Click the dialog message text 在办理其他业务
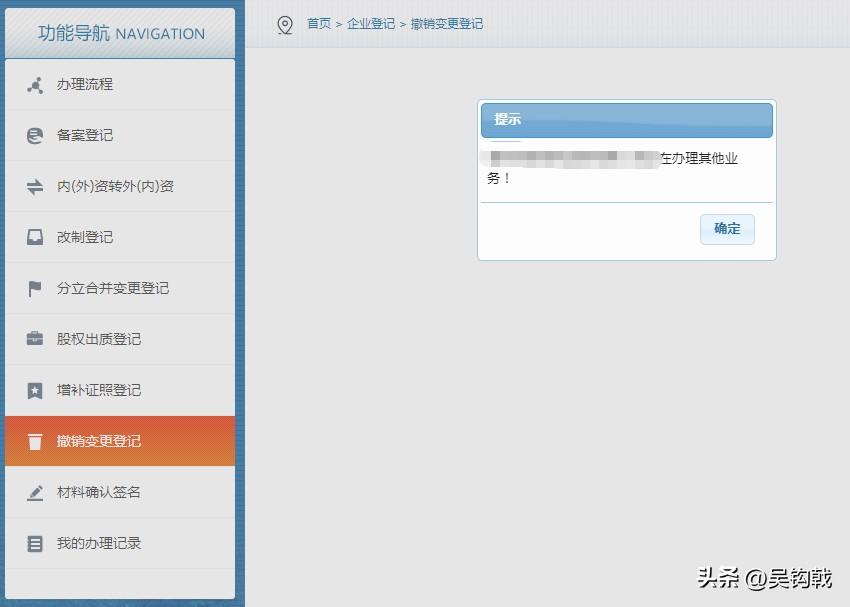Viewport: 850px width, 607px height. point(613,168)
